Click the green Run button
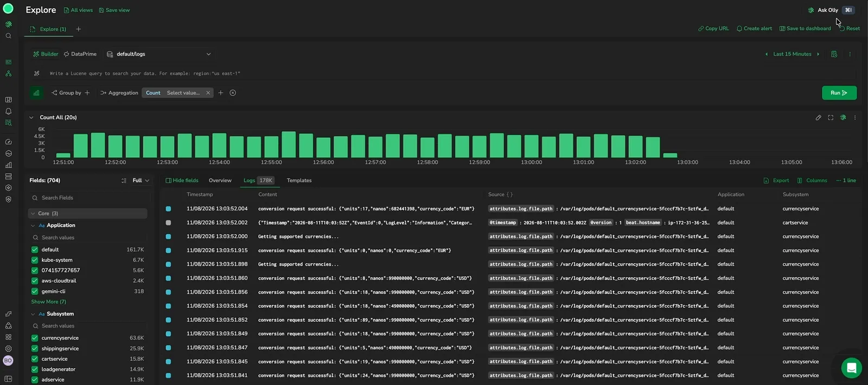Viewport: 868px width, 385px height. click(x=839, y=93)
